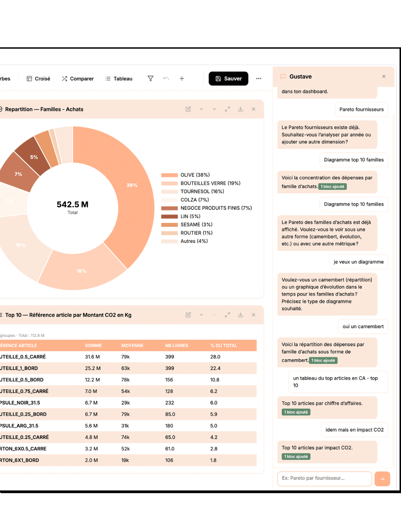
Task: Sort table by SOMME column header
Action: pos(93,346)
